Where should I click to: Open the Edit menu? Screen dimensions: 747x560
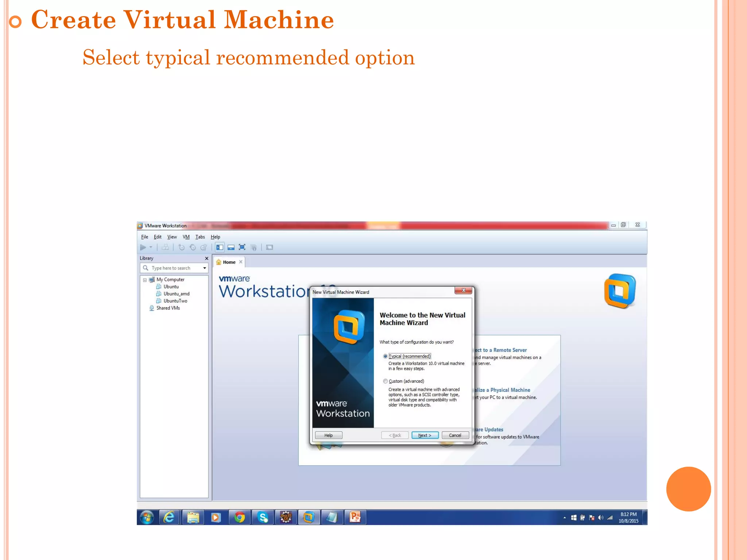point(158,237)
